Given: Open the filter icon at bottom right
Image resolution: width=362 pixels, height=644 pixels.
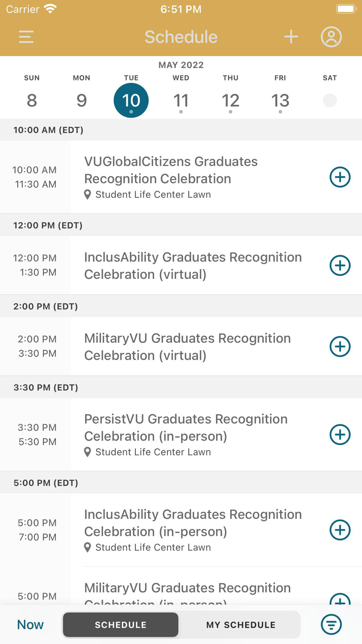Looking at the screenshot, I should [331, 624].
